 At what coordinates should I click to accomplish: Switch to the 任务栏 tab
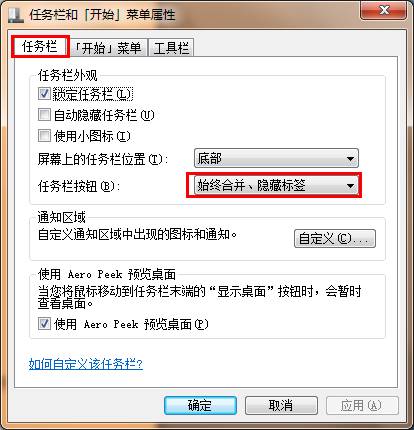pos(40,46)
